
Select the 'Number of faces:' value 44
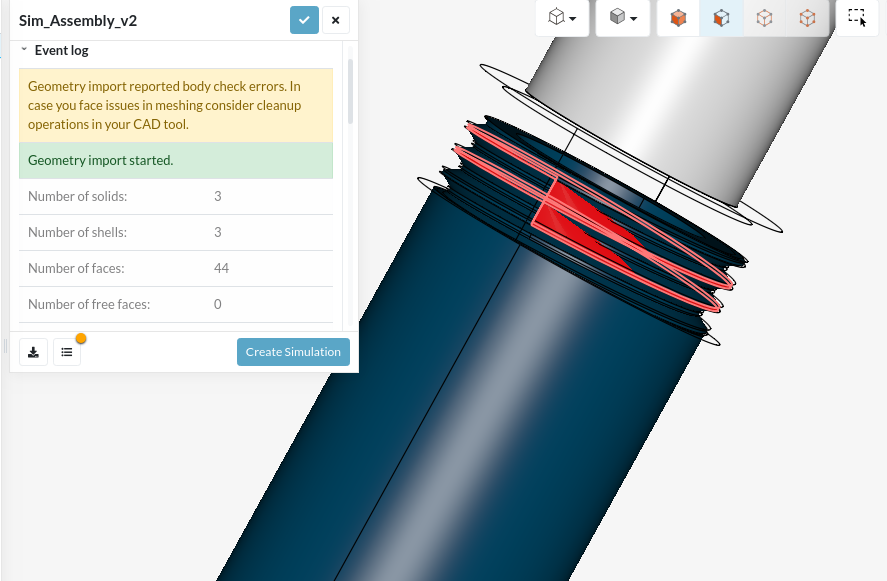(x=221, y=268)
